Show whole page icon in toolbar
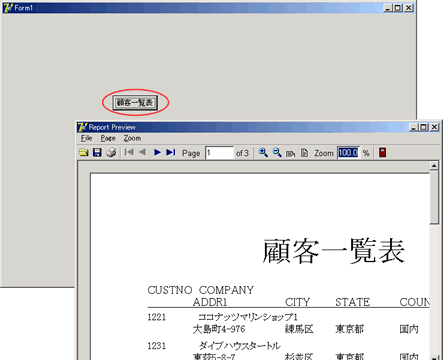 tap(304, 153)
